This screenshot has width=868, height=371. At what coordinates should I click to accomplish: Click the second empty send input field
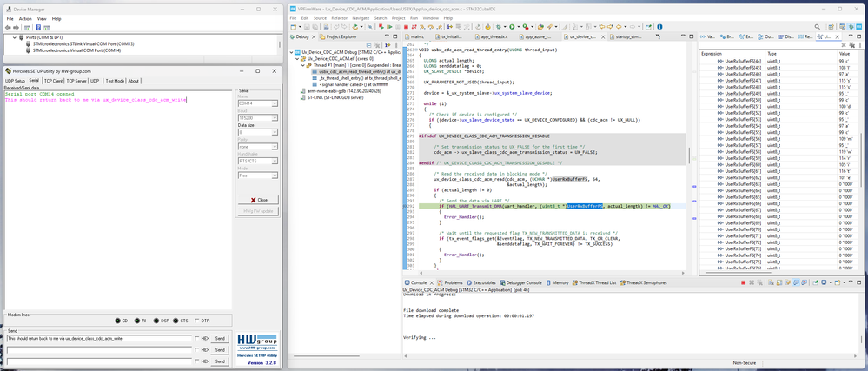click(98, 349)
